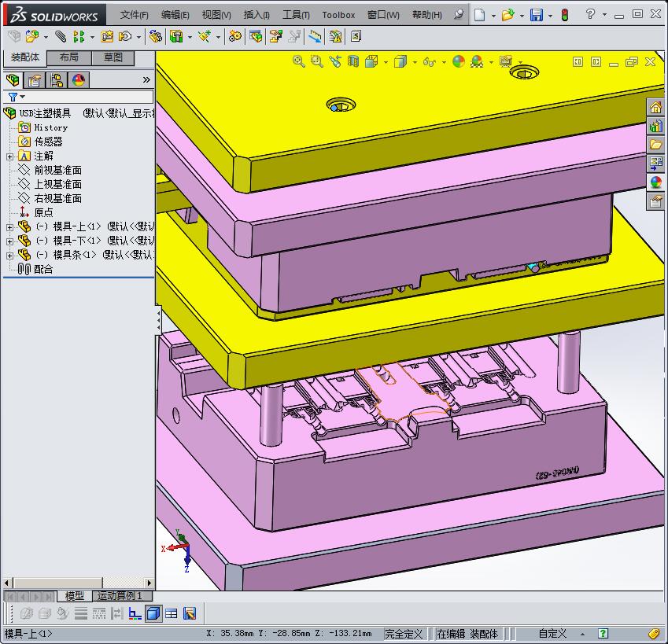Select 前视基准面 plane in feature tree
The image size is (668, 644).
click(x=57, y=170)
